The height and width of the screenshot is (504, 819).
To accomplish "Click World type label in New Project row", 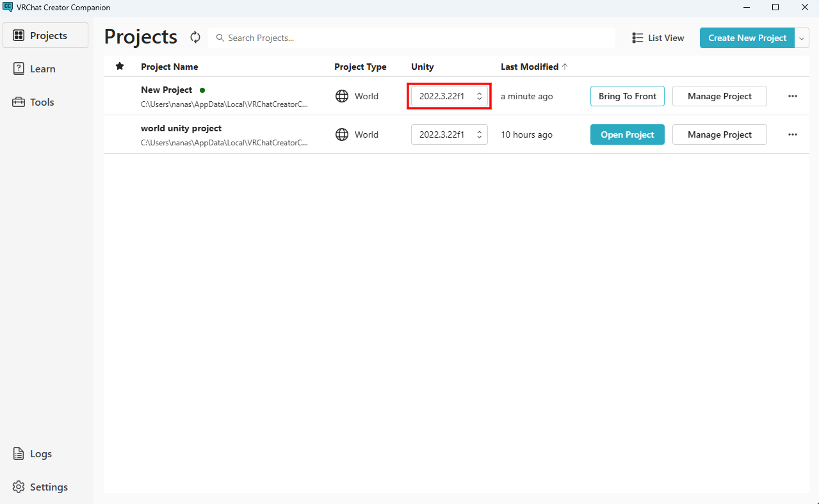I will tap(367, 96).
